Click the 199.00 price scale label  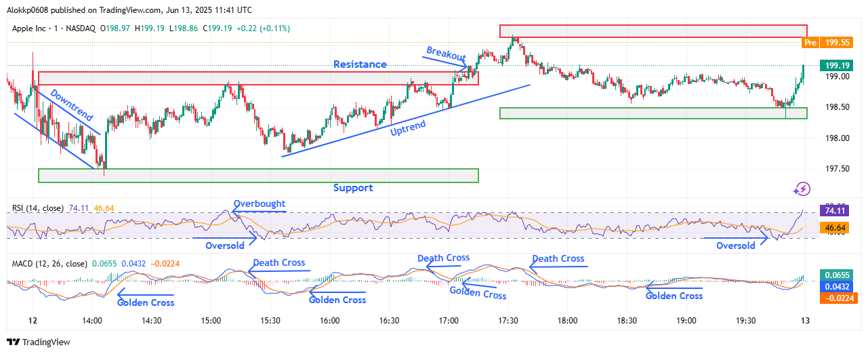836,77
